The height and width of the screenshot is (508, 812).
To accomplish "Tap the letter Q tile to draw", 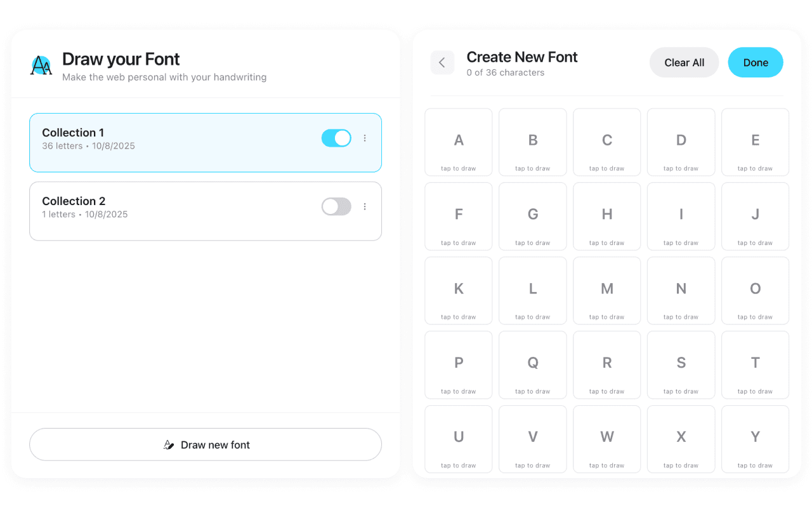I will (532, 364).
